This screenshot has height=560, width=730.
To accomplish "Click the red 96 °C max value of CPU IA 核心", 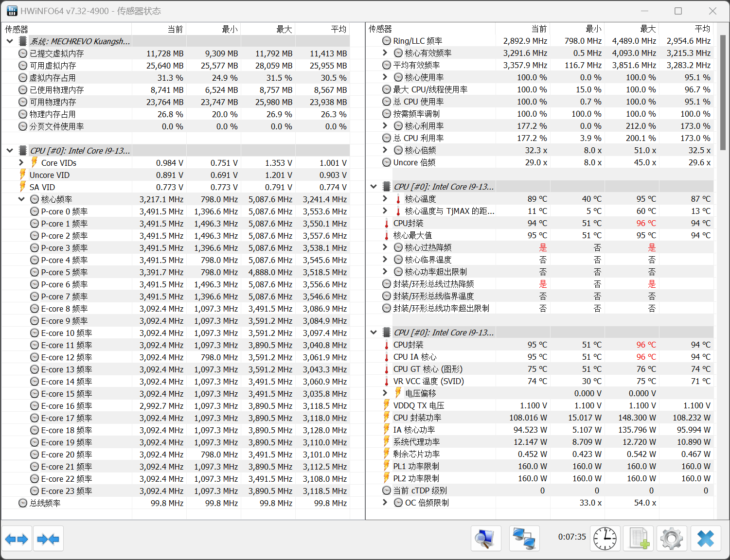I will [x=646, y=357].
